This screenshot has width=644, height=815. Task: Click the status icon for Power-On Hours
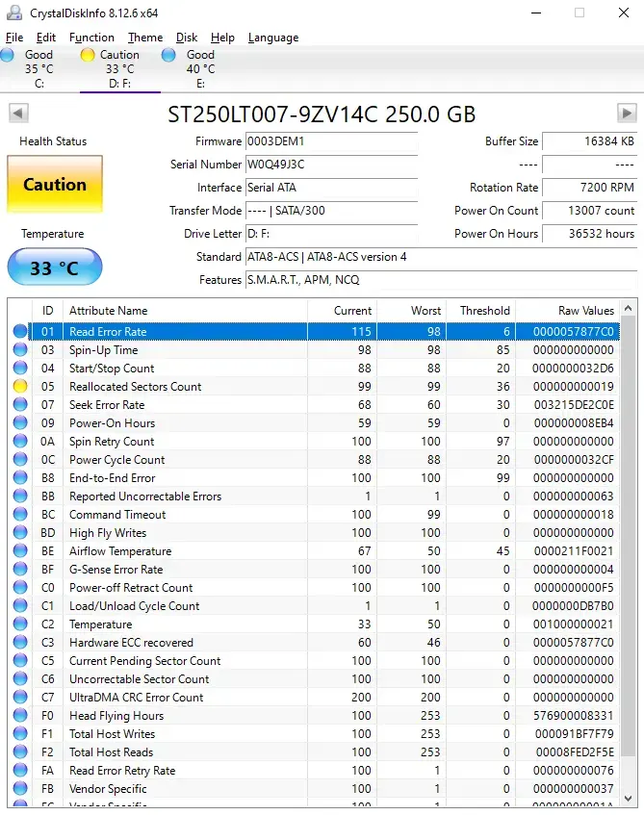[x=20, y=422]
